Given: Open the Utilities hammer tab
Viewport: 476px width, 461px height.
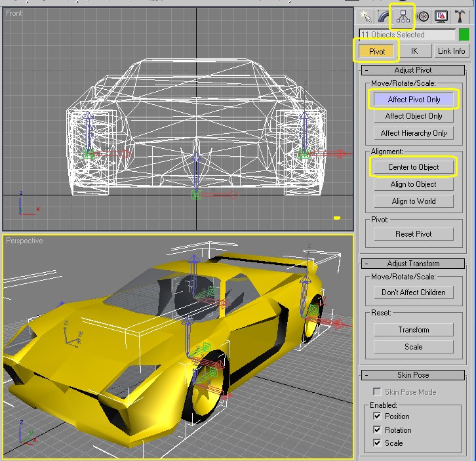Looking at the screenshot, I should click(x=460, y=16).
